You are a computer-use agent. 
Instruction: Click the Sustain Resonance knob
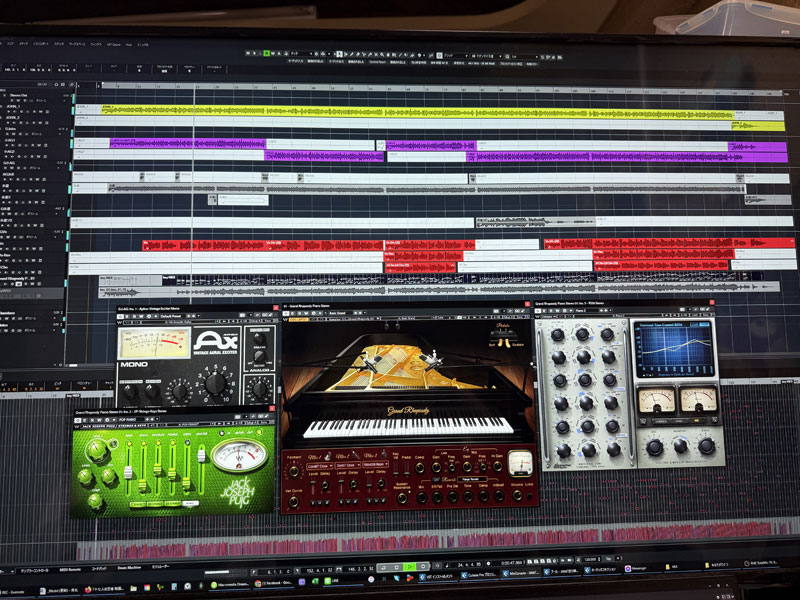[402, 498]
